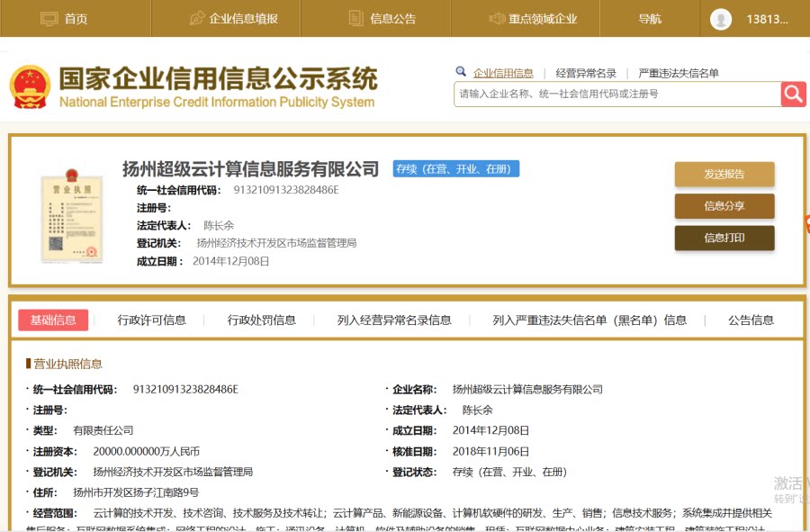Viewport: 810px width, 532px height.
Task: Click the 营业执照信息 section heading
Action: pos(67,365)
